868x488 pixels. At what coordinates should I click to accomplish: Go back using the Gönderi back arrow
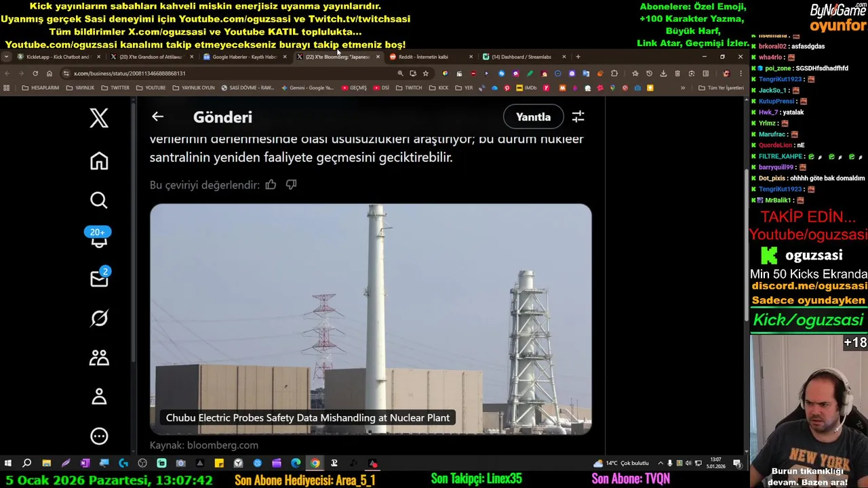coord(157,117)
